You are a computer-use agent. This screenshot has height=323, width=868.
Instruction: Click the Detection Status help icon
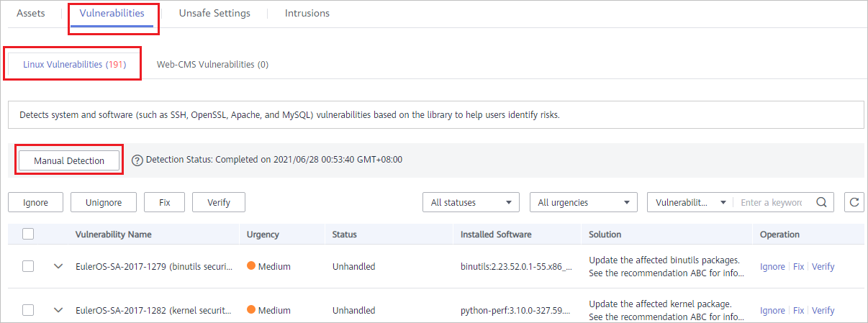(137, 160)
